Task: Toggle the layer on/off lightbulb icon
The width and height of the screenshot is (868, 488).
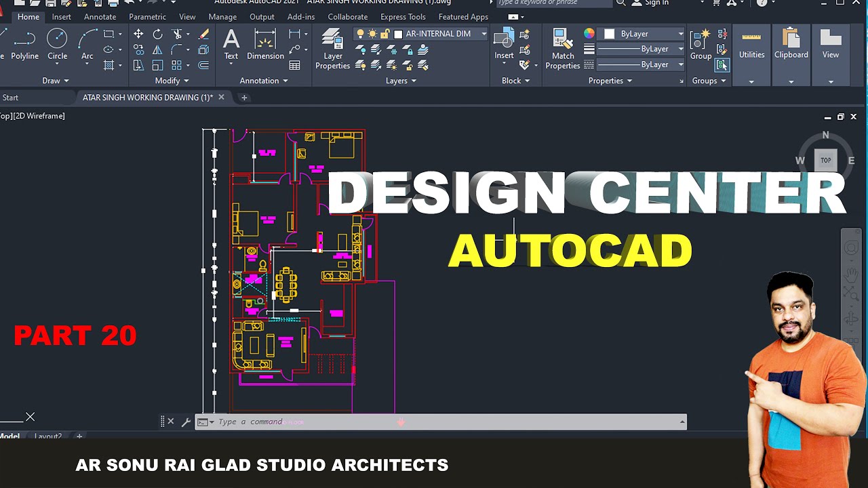Action: pos(361,34)
